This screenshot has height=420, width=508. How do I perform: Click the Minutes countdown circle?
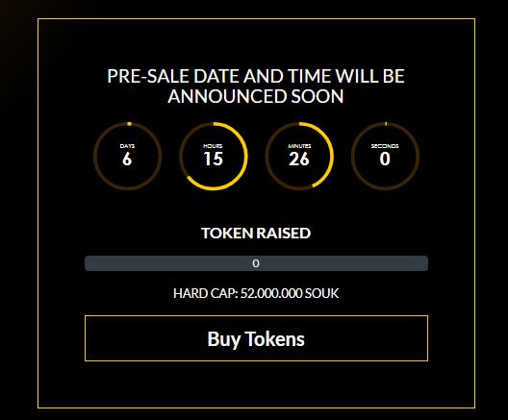pyautogui.click(x=299, y=157)
